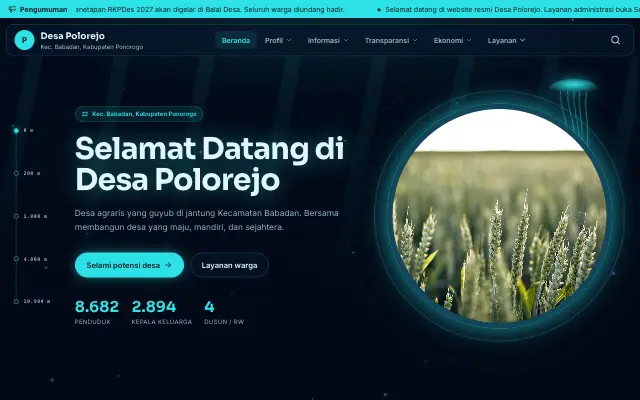
Task: Click the Selami potensi desa button
Action: pos(129,265)
